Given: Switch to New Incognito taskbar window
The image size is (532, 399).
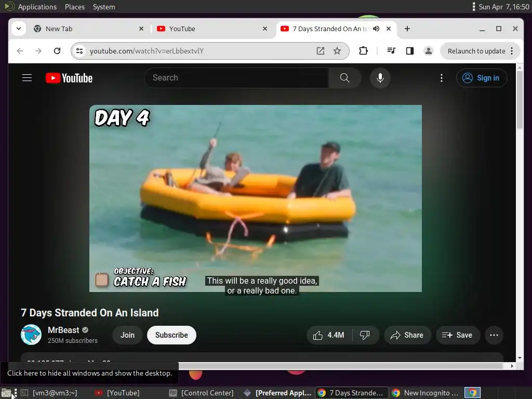Looking at the screenshot, I should (x=426, y=393).
